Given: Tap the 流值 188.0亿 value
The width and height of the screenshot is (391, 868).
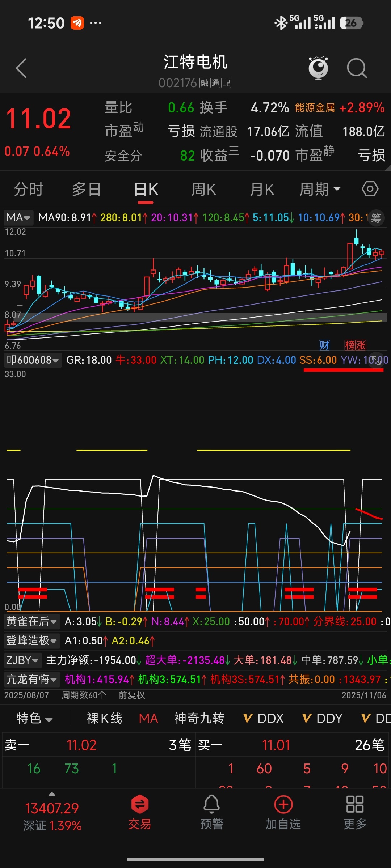Looking at the screenshot, I should [x=364, y=132].
